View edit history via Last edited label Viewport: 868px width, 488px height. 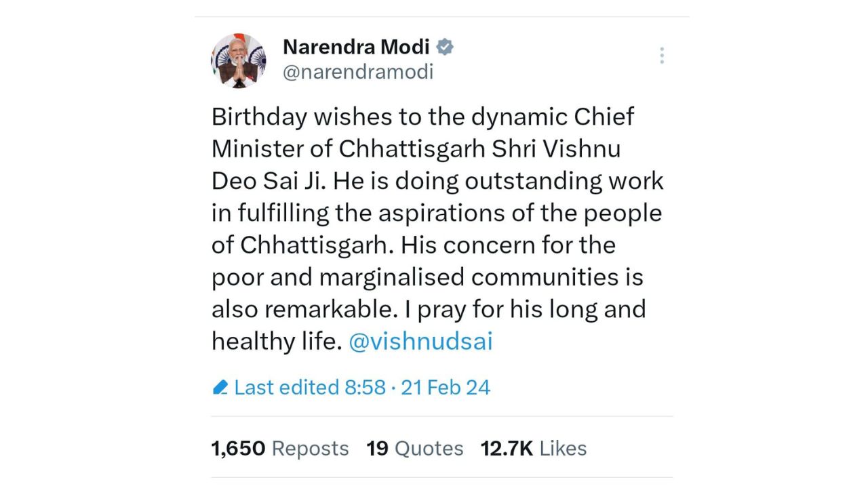pyautogui.click(x=288, y=388)
